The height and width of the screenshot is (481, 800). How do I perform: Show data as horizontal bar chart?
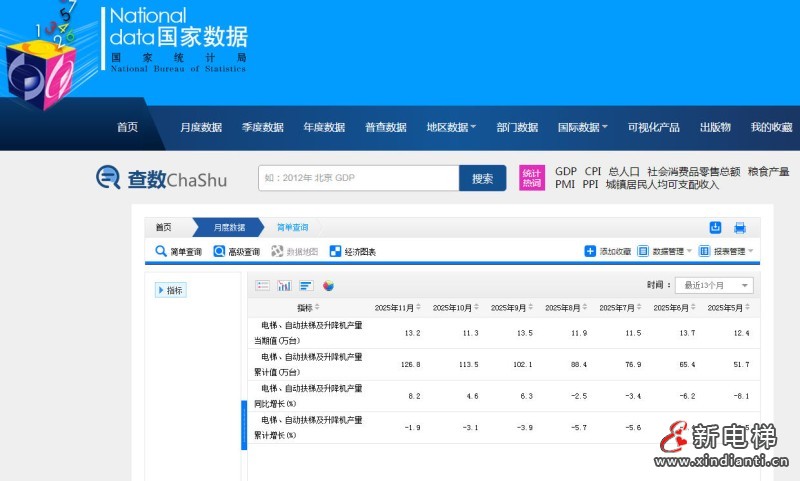pyautogui.click(x=306, y=286)
